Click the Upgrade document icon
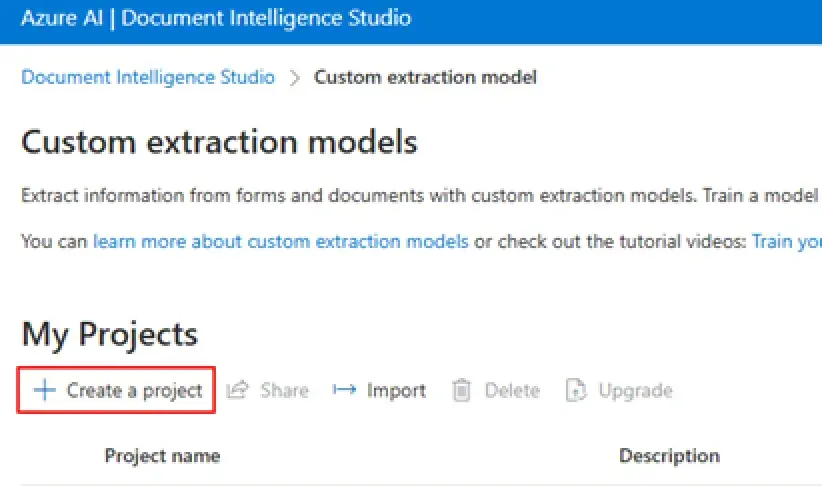The height and width of the screenshot is (486, 822). [x=576, y=390]
